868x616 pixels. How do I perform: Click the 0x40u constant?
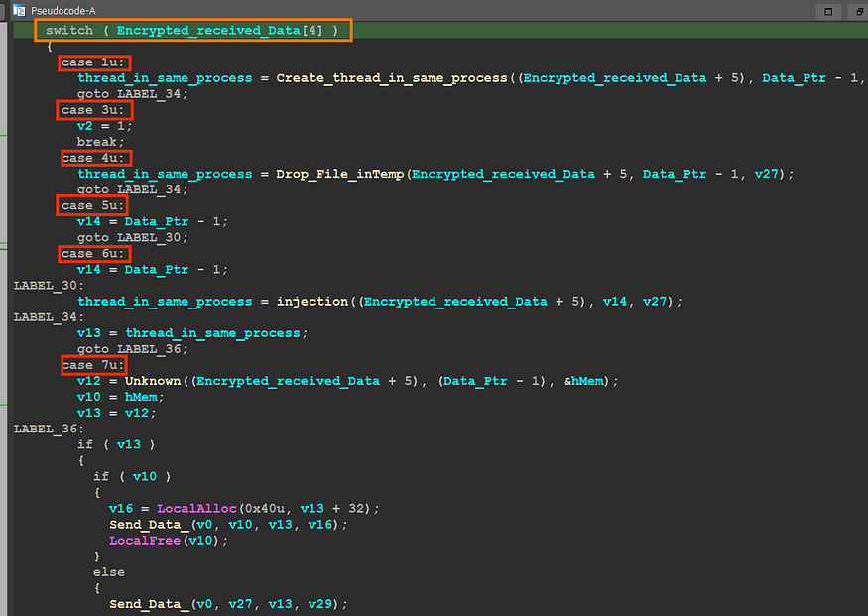click(264, 509)
